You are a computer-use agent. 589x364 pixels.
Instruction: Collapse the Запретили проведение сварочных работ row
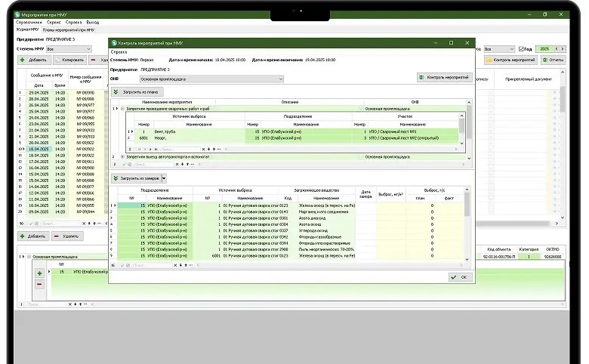pos(122,109)
